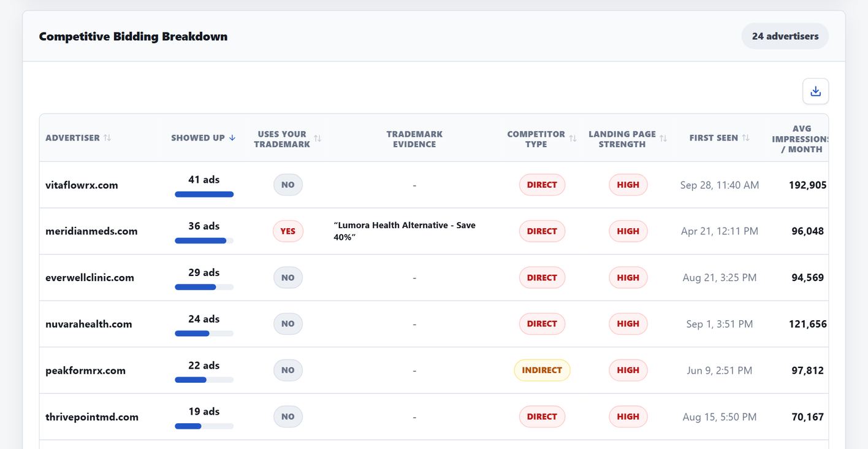
Task: Click impressions value 121,656
Action: (x=807, y=324)
